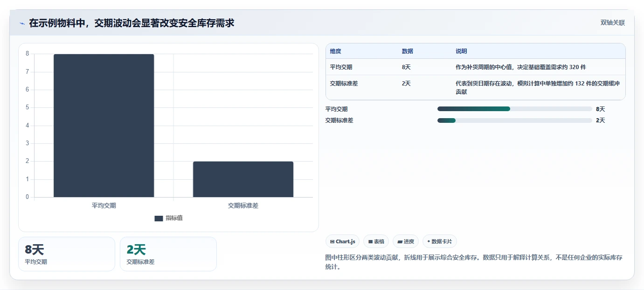Select the Chart.js tag
The height and width of the screenshot is (290, 644).
(x=342, y=241)
